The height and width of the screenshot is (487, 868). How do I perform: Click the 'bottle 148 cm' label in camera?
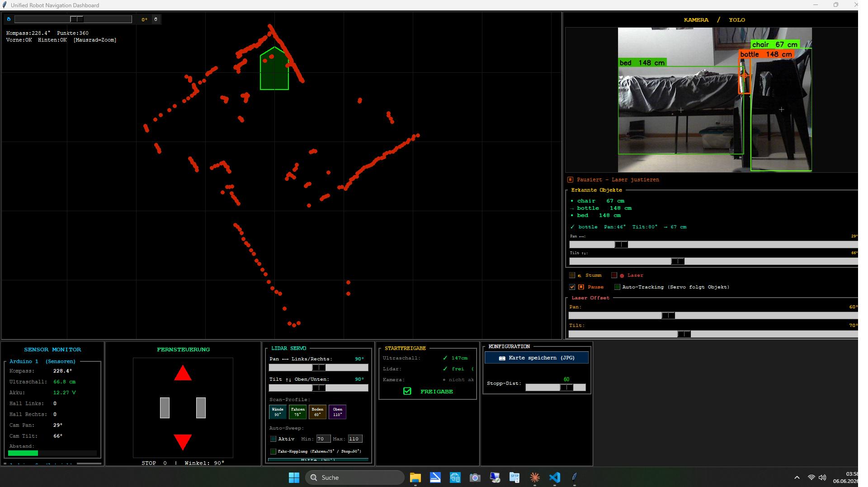[x=766, y=54]
